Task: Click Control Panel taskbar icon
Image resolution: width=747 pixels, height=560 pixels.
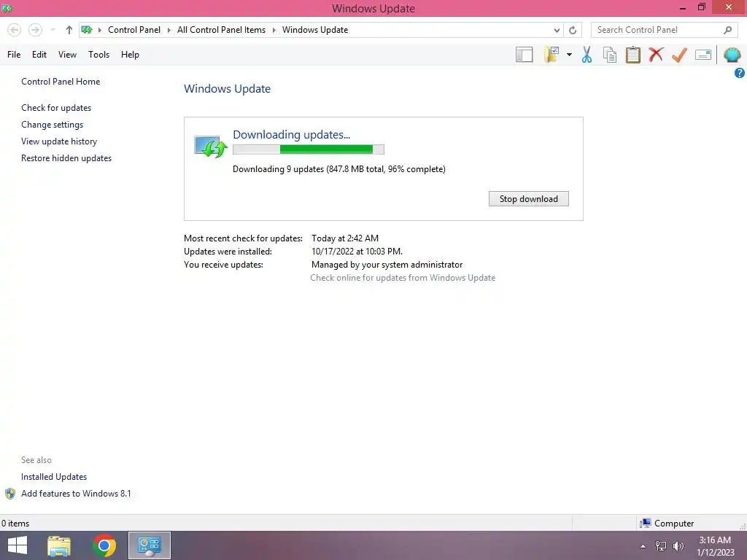Action: tap(150, 545)
